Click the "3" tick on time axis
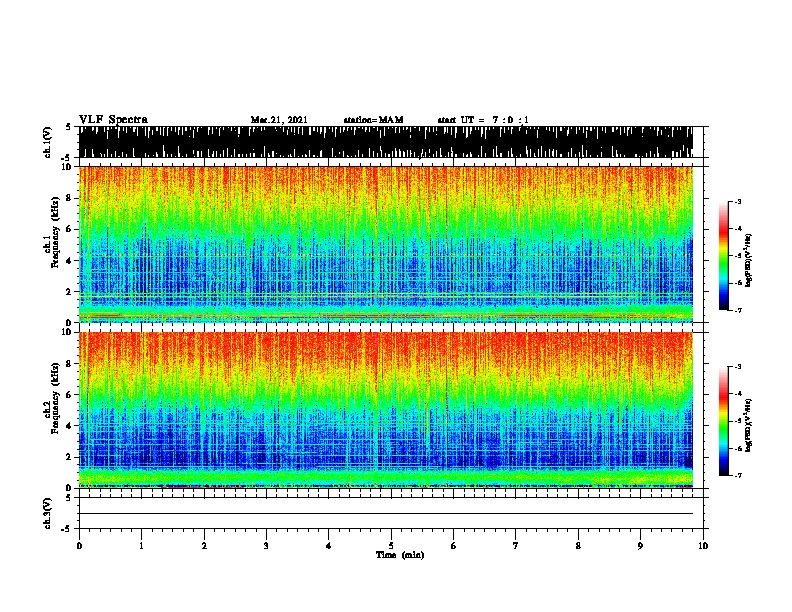Screen dimensions: 792x612 (x=266, y=546)
